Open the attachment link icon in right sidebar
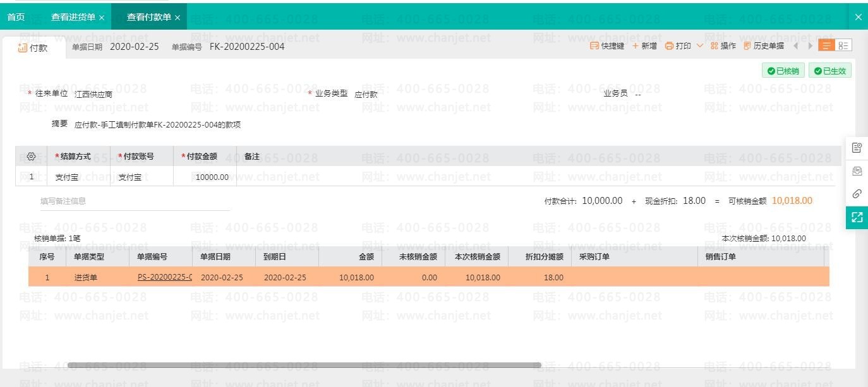The width and height of the screenshot is (868, 387). (857, 194)
